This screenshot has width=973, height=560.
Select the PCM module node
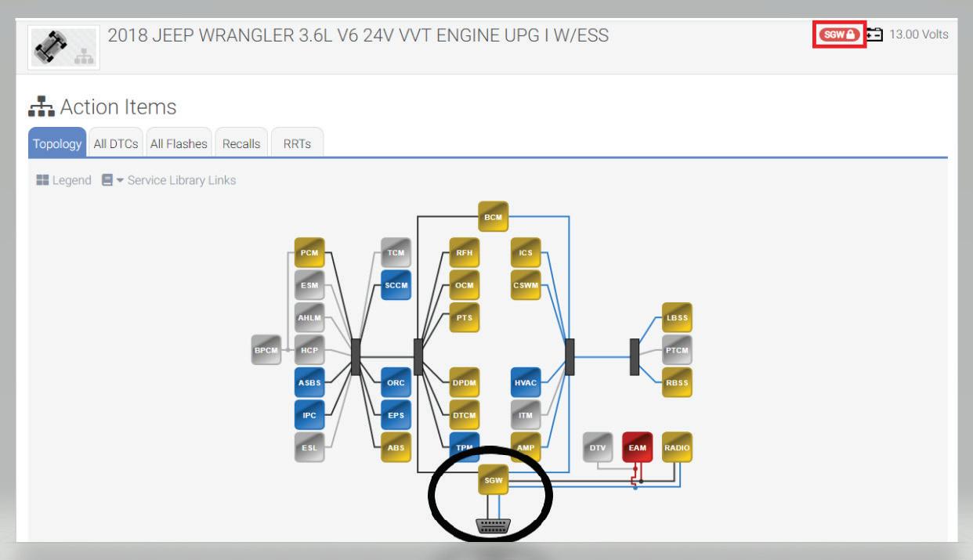(309, 253)
